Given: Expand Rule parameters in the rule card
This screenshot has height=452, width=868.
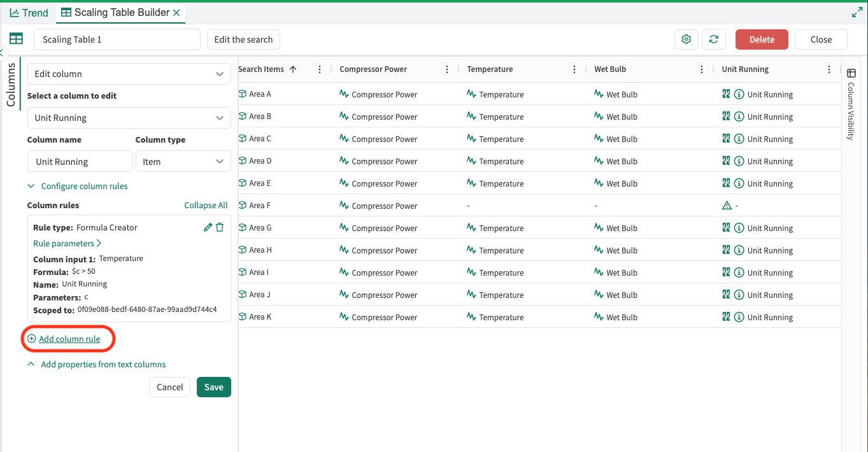Looking at the screenshot, I should coord(67,243).
